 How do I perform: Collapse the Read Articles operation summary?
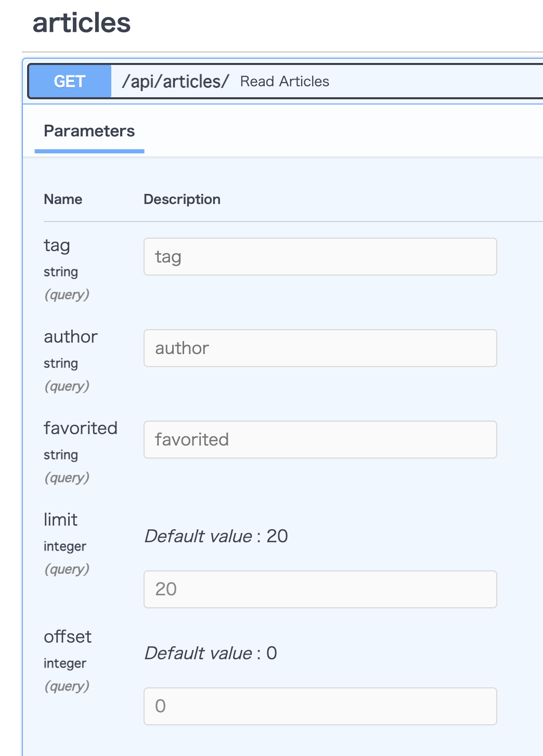tap(285, 82)
